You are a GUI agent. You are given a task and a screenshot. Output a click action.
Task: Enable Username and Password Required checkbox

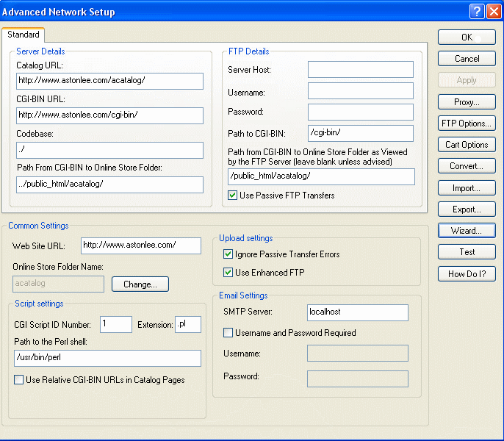click(228, 333)
